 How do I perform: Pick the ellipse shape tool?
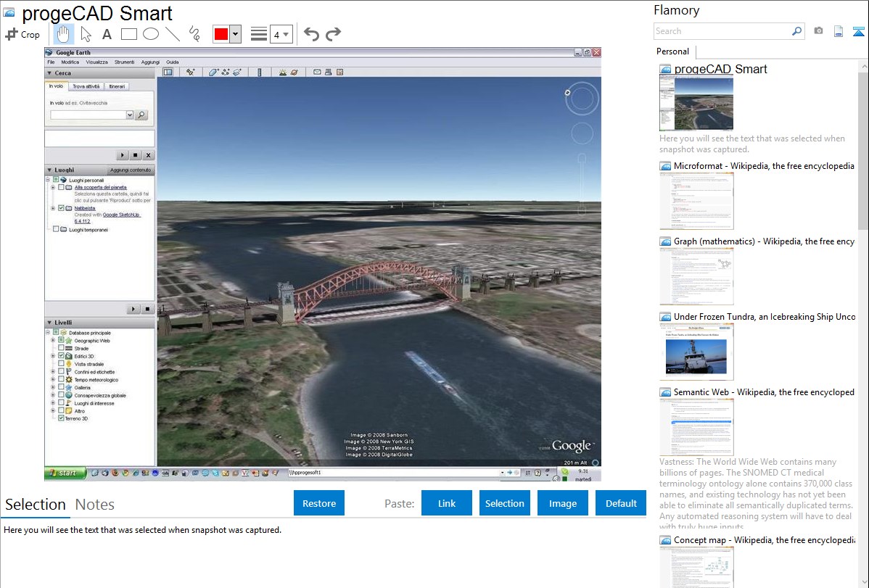150,34
